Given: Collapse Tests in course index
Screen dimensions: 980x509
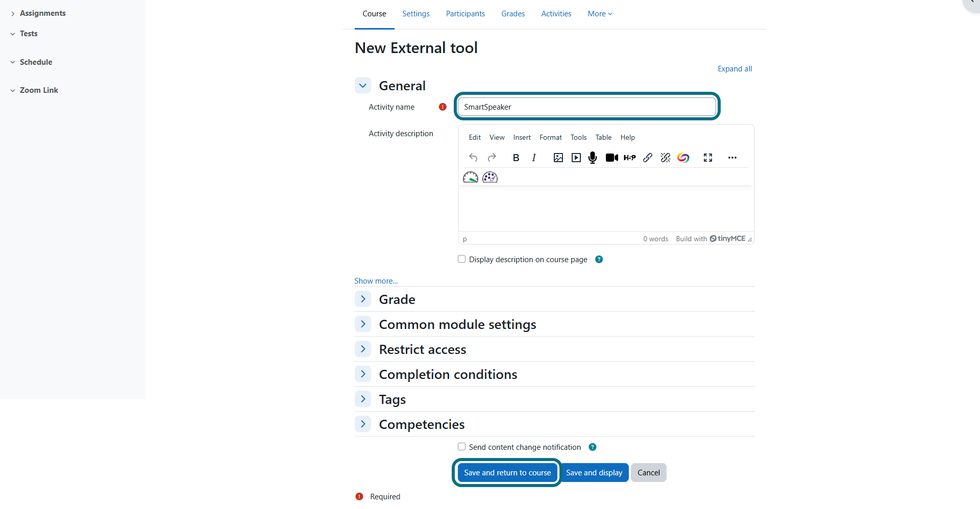Looking at the screenshot, I should tap(13, 34).
